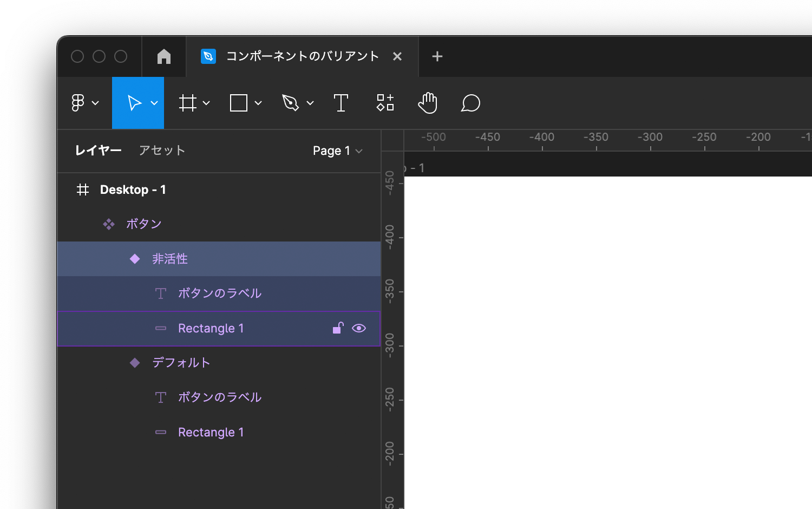Expand the Figma main menu chevron
Image resolution: width=812 pixels, height=509 pixels.
coord(95,103)
